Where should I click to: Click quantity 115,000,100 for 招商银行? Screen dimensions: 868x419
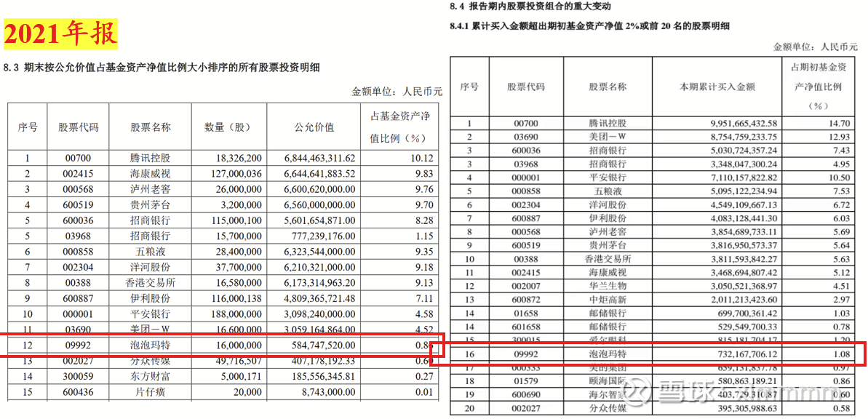click(x=236, y=220)
